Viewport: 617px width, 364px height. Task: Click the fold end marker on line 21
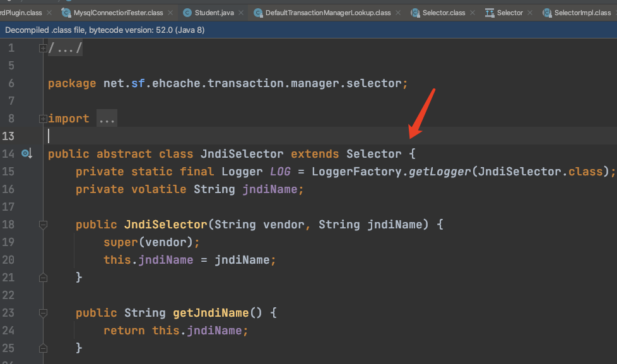(43, 277)
